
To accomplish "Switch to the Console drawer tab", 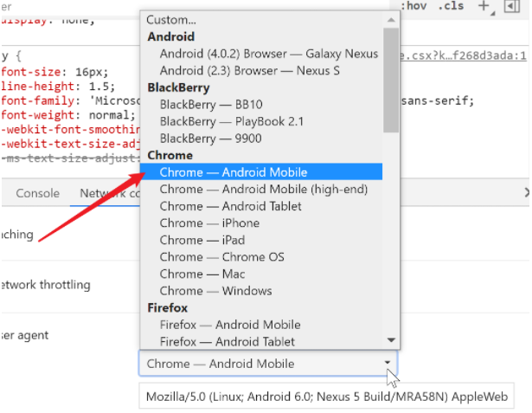I will pos(38,193).
